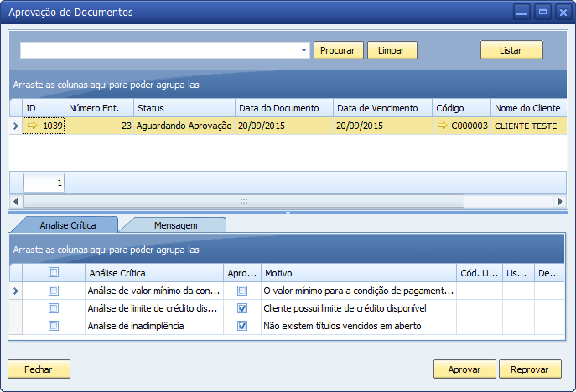The height and width of the screenshot is (392, 576).
Task: Click the row count summary cell showing 1
Action: click(x=44, y=183)
